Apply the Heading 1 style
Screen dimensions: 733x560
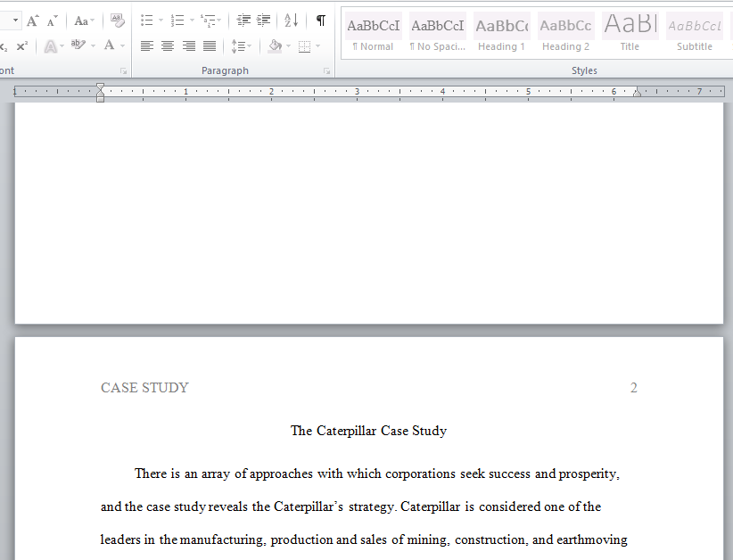502,33
